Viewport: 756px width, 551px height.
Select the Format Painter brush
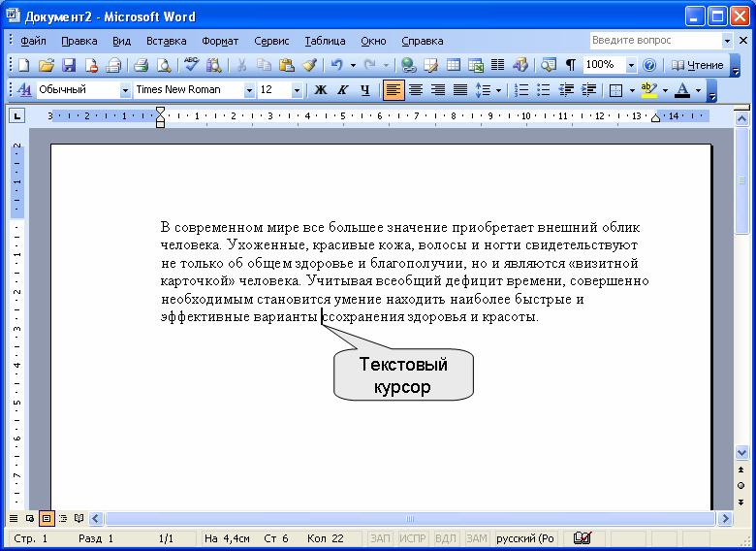(x=309, y=65)
